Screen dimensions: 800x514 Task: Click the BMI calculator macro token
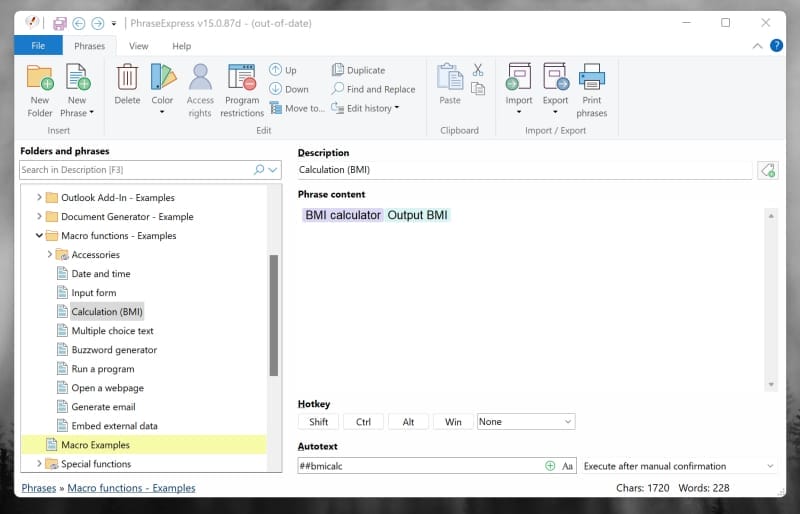tap(343, 215)
